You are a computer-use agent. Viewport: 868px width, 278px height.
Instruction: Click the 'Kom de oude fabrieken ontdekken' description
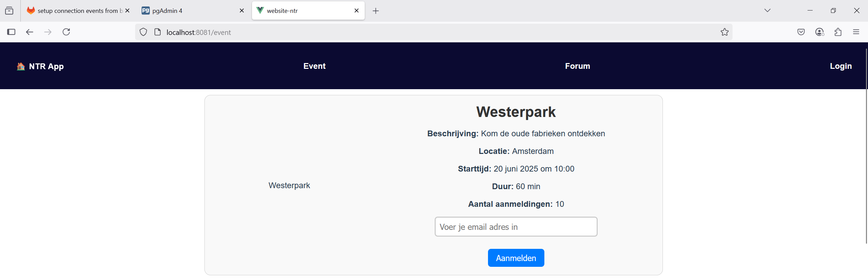coord(543,134)
